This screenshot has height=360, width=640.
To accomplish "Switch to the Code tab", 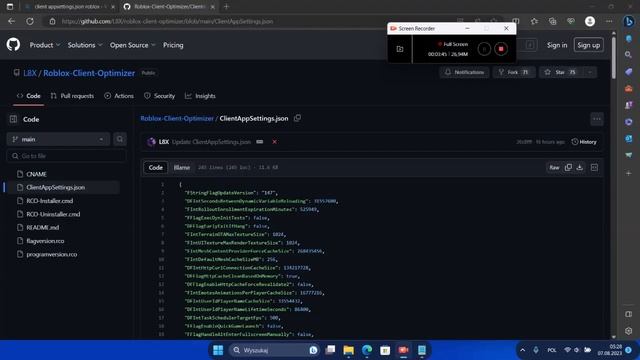I will (x=29, y=96).
